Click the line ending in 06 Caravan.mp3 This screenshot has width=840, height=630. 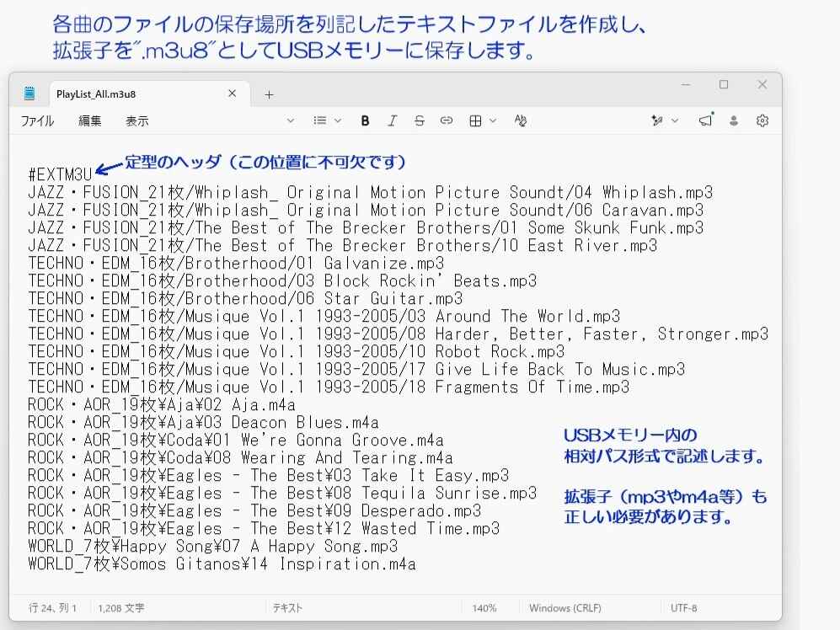(x=366, y=210)
